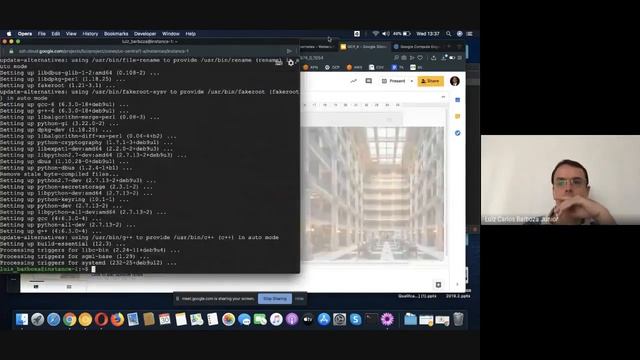Screen dimensions: 640x360
Task: Click the bookmark heart icon in Opera toolbar
Action: click(420, 58)
